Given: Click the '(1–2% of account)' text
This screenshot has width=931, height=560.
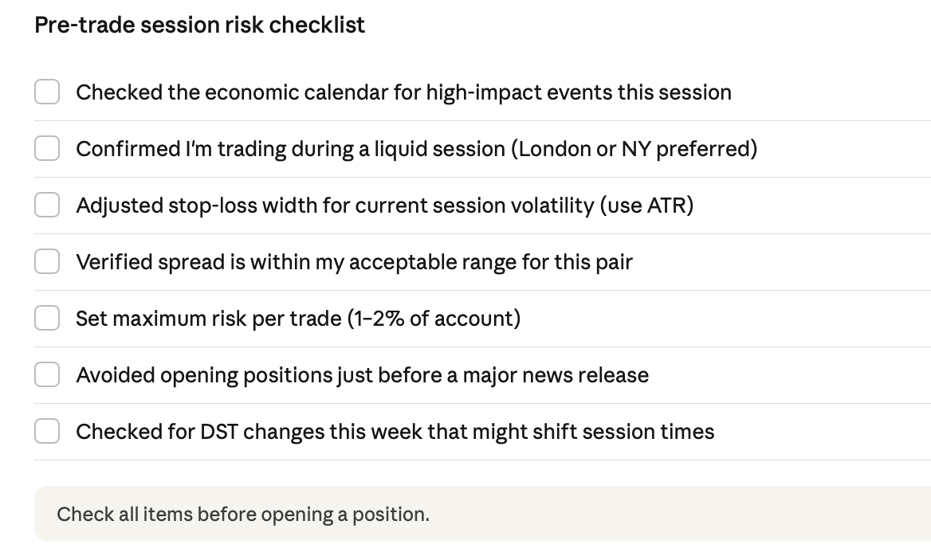Looking at the screenshot, I should [x=434, y=319].
